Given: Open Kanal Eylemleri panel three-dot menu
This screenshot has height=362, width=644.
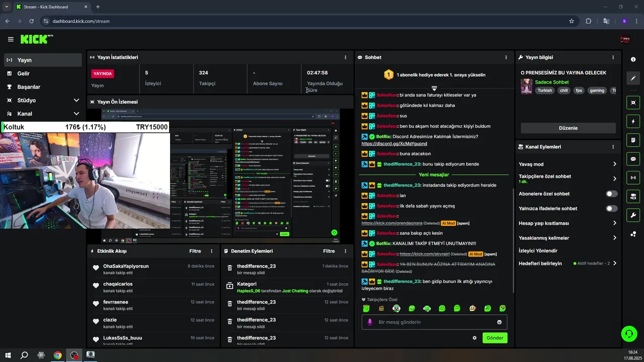Looking at the screenshot, I should tap(613, 147).
